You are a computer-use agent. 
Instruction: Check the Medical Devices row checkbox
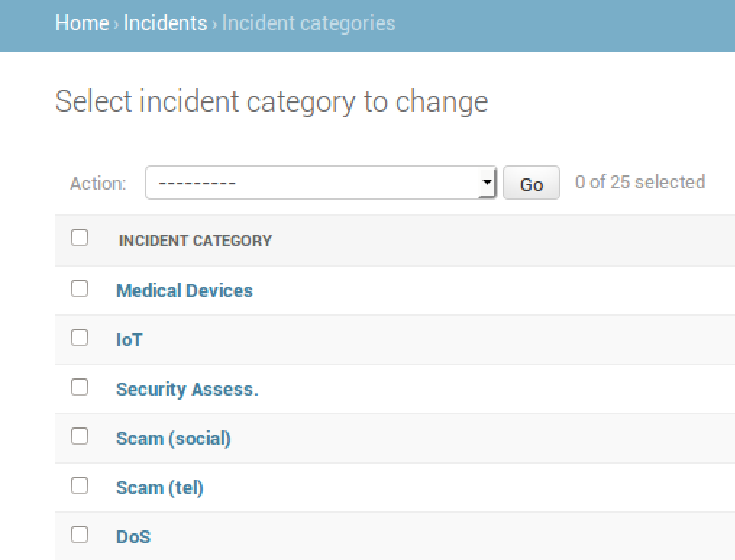(x=80, y=288)
